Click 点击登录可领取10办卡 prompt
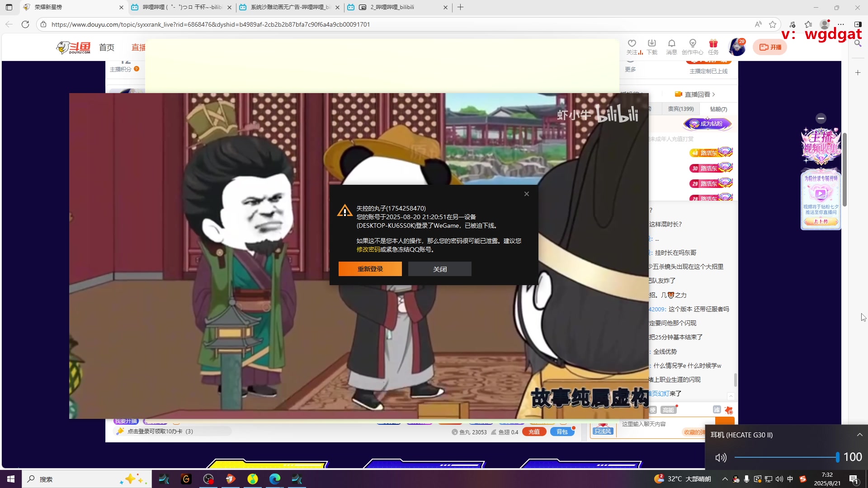 [x=160, y=432]
